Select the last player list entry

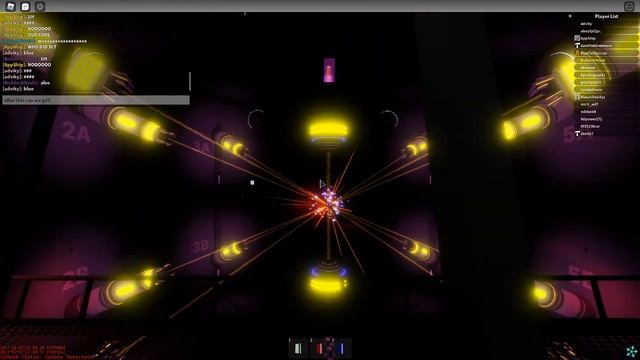point(606,133)
